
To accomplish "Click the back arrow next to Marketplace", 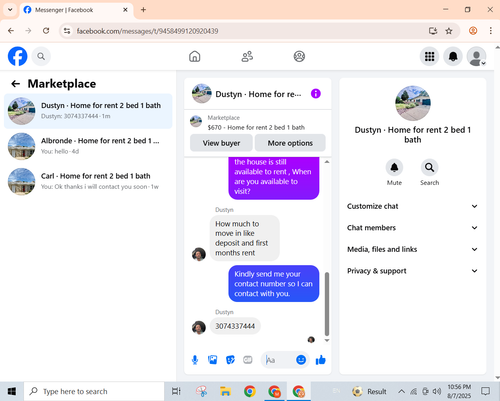I will (16, 84).
